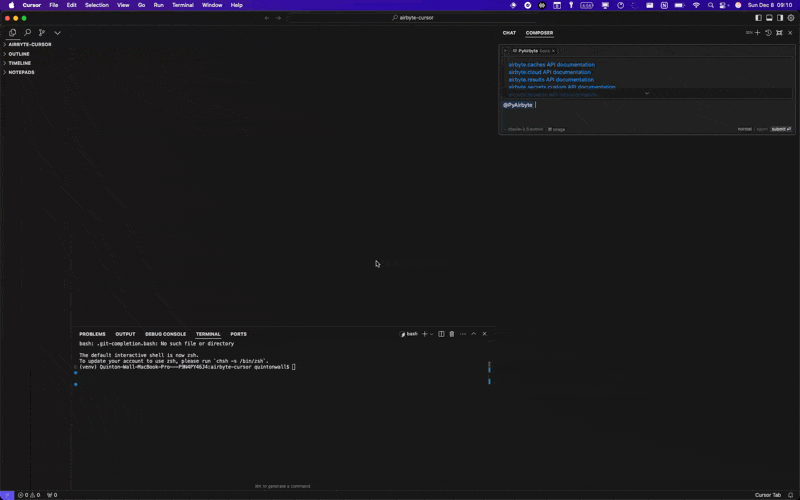This screenshot has width=800, height=500.
Task: Go forward with the navigation arrow
Action: coord(278,18)
